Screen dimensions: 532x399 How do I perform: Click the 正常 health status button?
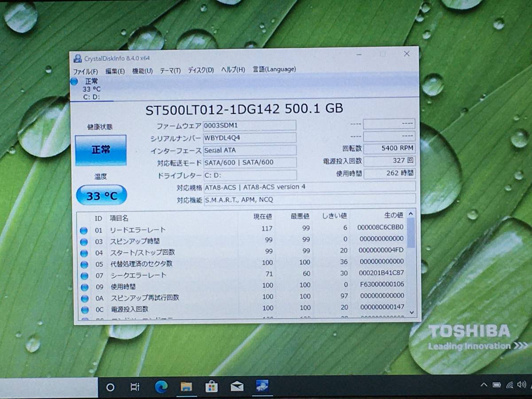(x=101, y=150)
